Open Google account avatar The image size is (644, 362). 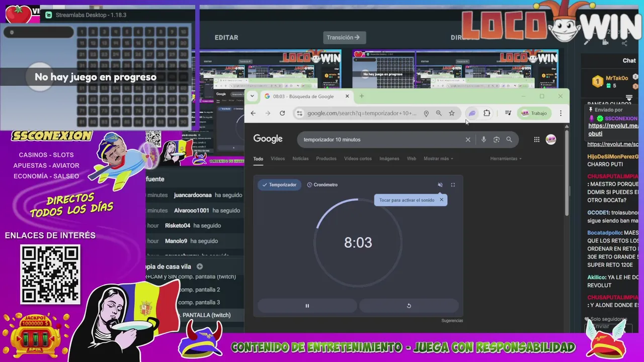551,139
